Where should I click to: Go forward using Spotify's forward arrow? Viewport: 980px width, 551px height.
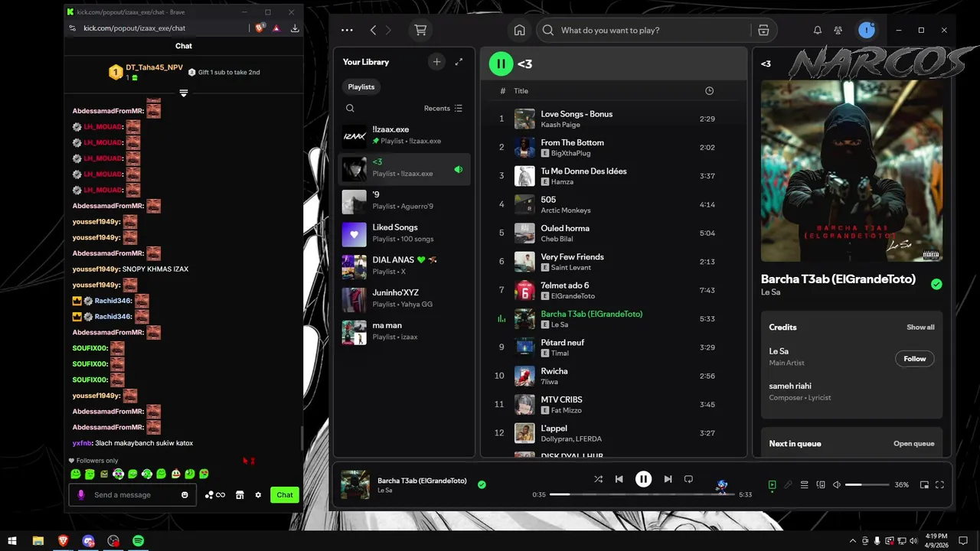coord(388,30)
